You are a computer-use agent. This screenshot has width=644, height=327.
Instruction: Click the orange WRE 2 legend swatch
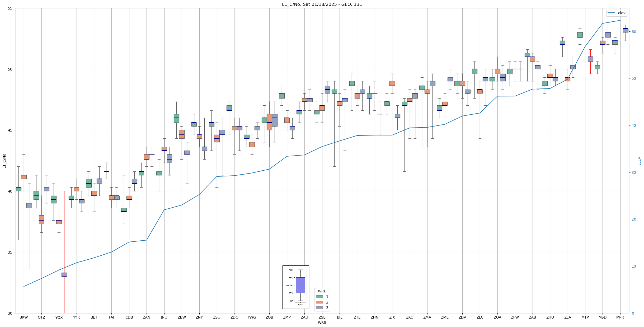click(319, 302)
